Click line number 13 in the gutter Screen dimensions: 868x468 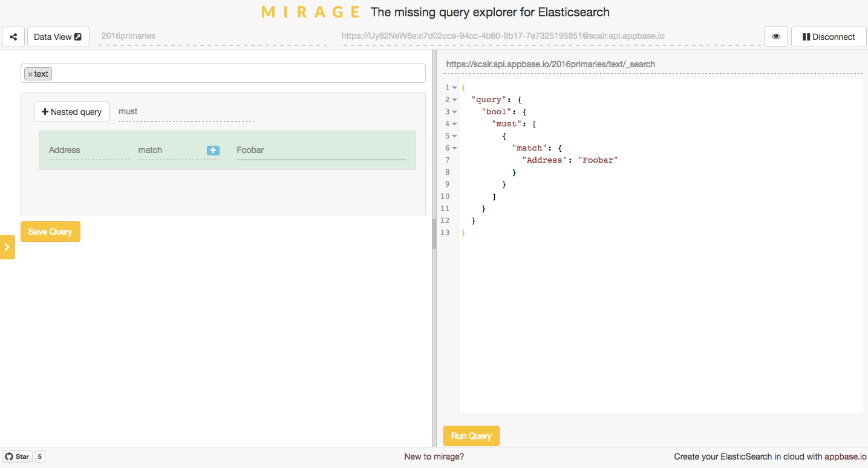445,233
